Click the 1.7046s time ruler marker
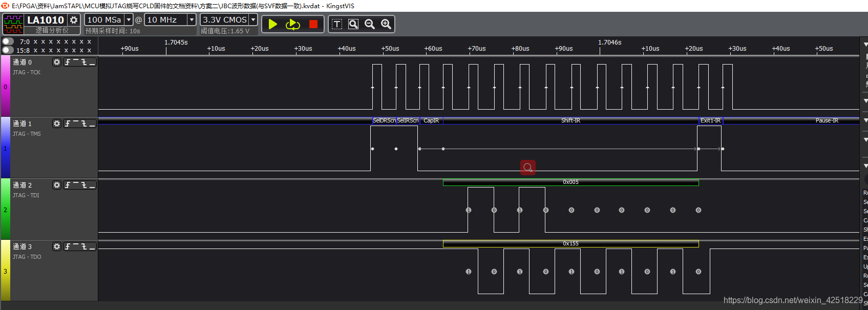Screen dimensions: 868x310 610,43
